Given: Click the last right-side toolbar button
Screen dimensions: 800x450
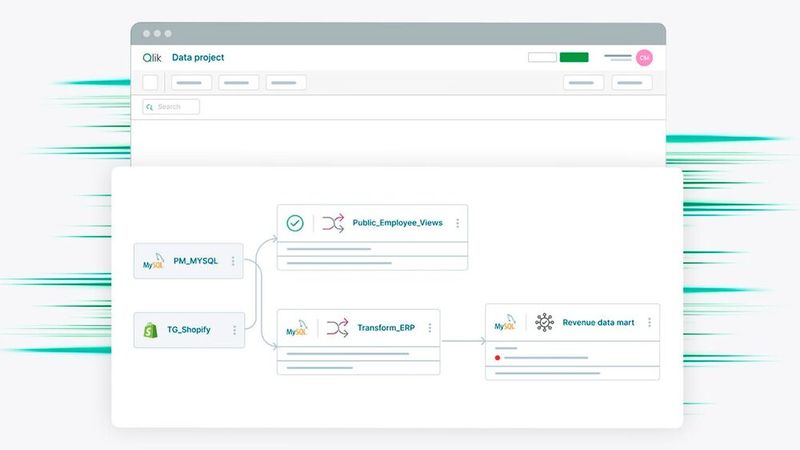Looking at the screenshot, I should tap(632, 82).
